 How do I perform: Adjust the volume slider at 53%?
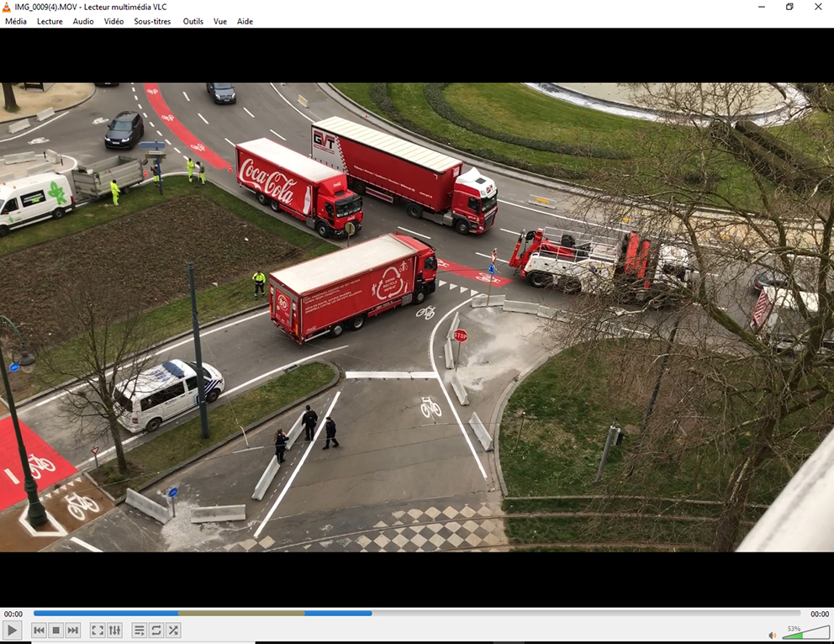pyautogui.click(x=805, y=632)
